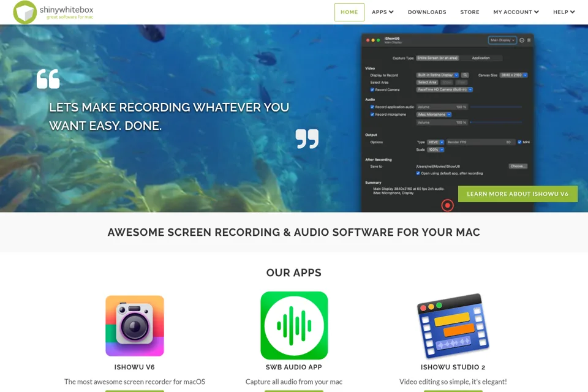The image size is (588, 392).
Task: Click the application audio Volume 100% field
Action: (442, 107)
